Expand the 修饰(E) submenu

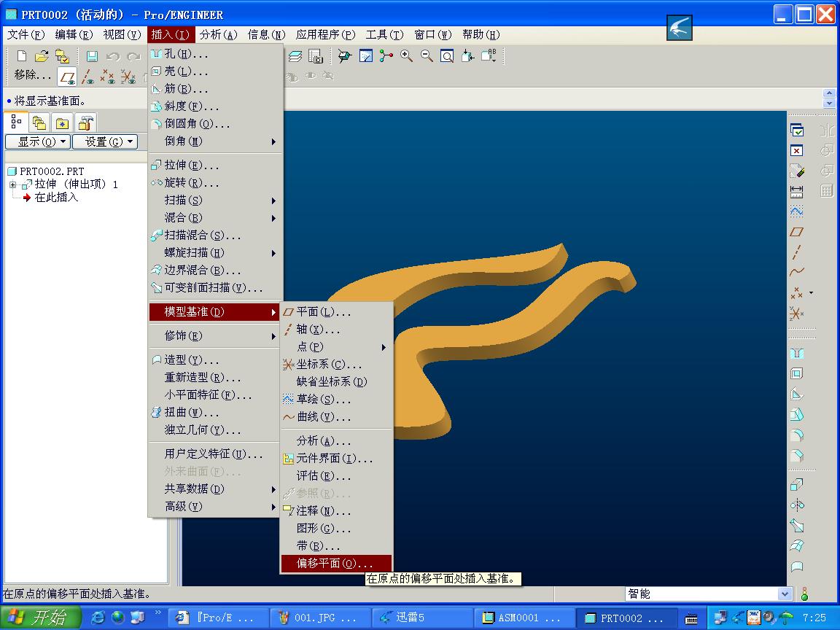click(215, 336)
